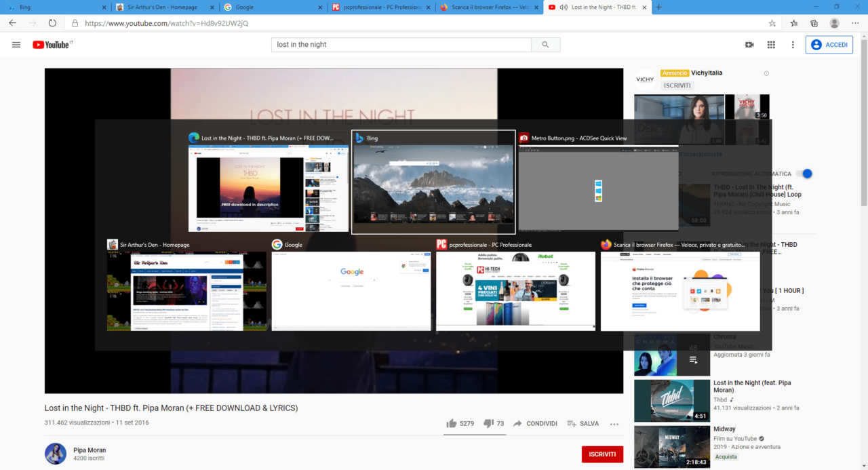868x470 pixels.
Task: Click the YouTube search magnifier button
Action: pos(545,45)
